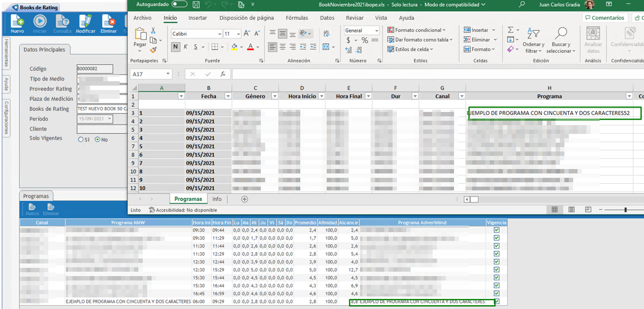
Task: Open the Datos ribbon tab
Action: click(327, 18)
